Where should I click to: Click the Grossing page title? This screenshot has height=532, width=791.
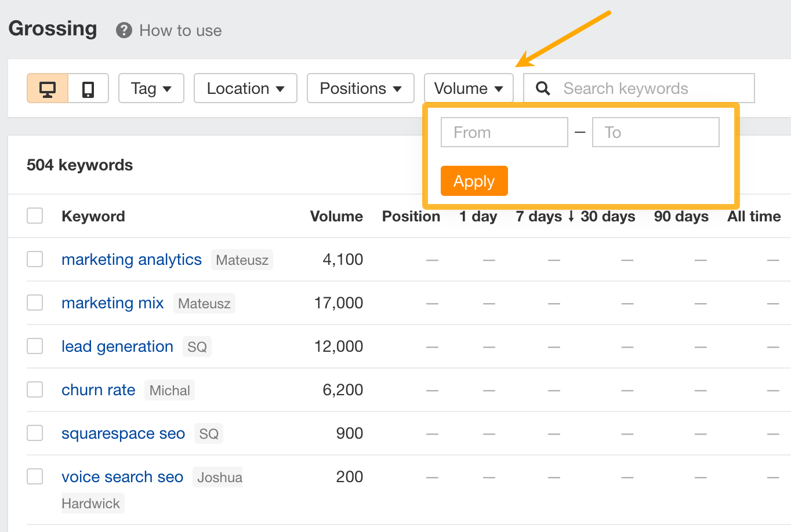tap(53, 28)
